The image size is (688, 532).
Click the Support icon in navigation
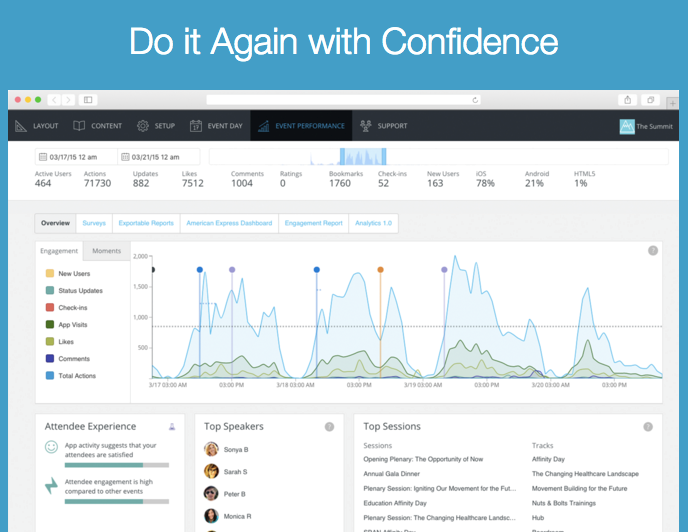click(x=366, y=126)
